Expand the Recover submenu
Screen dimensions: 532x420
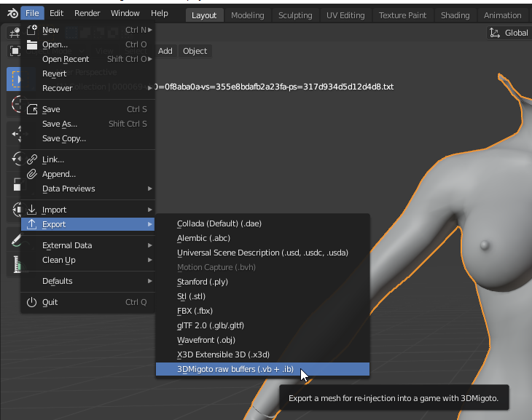88,88
